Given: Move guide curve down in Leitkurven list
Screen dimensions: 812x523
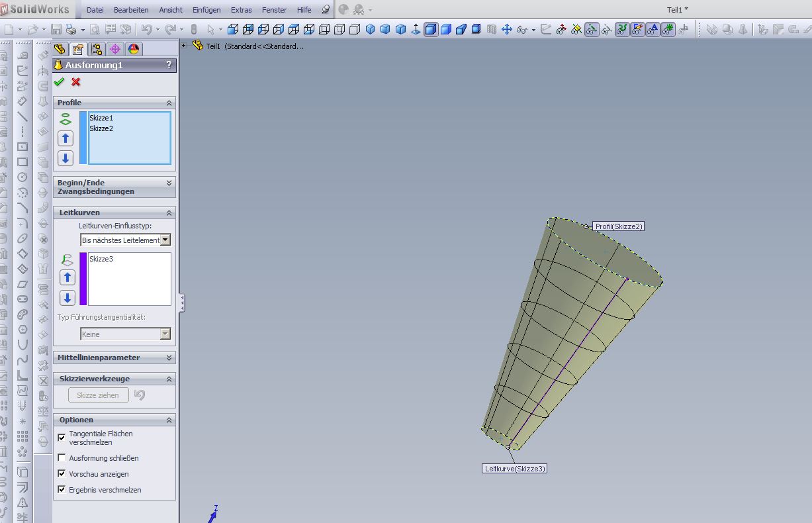Looking at the screenshot, I should (67, 297).
